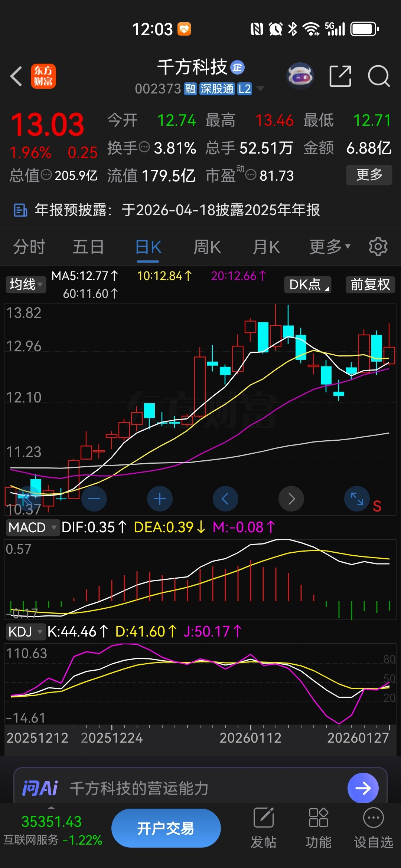Screen dimensions: 401x868
Task: Zoom in chart with plus button
Action: pyautogui.click(x=160, y=499)
